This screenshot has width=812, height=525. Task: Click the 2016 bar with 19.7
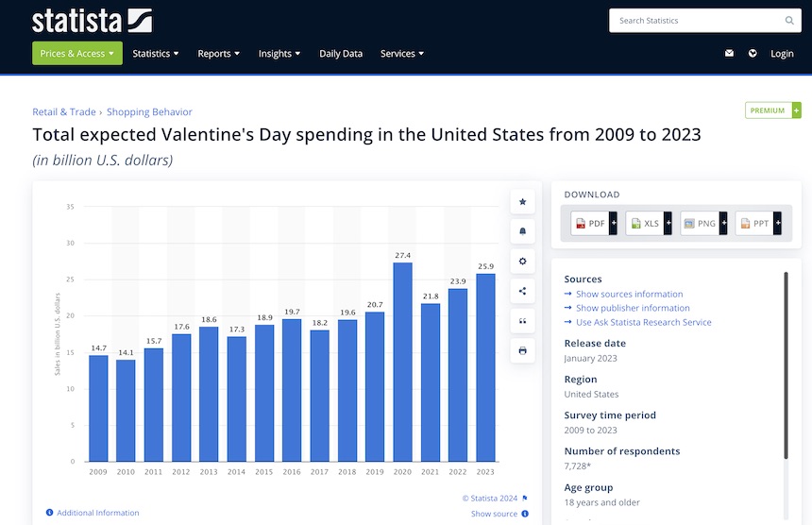coord(292,390)
